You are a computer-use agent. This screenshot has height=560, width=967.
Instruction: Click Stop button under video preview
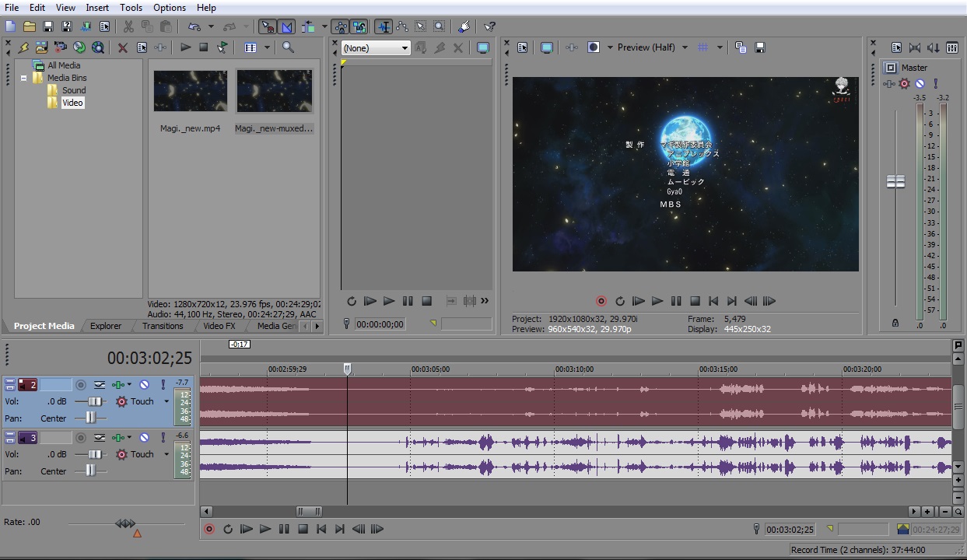[x=695, y=301]
